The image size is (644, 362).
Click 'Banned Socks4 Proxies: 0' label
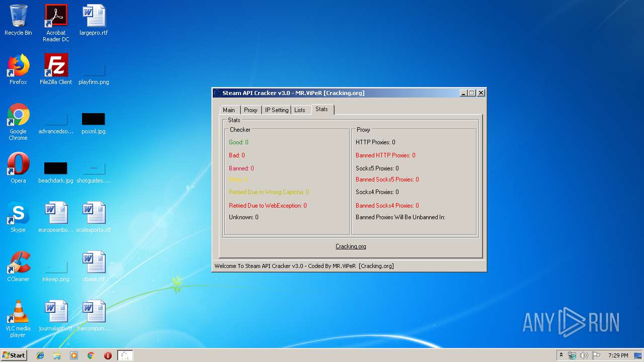click(387, 206)
